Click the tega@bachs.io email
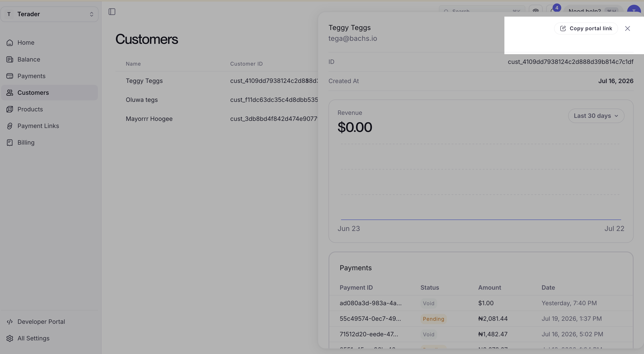Screen dimensions: 644x354 point(352,38)
